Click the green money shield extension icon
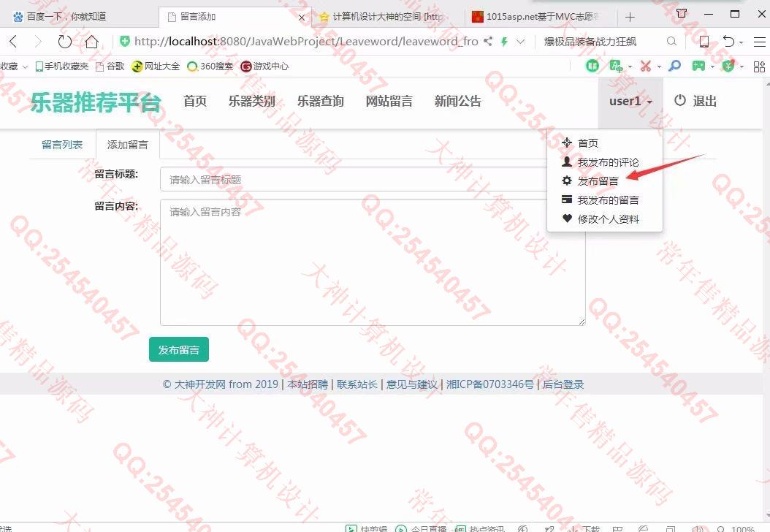The height and width of the screenshot is (532, 770). (728, 66)
